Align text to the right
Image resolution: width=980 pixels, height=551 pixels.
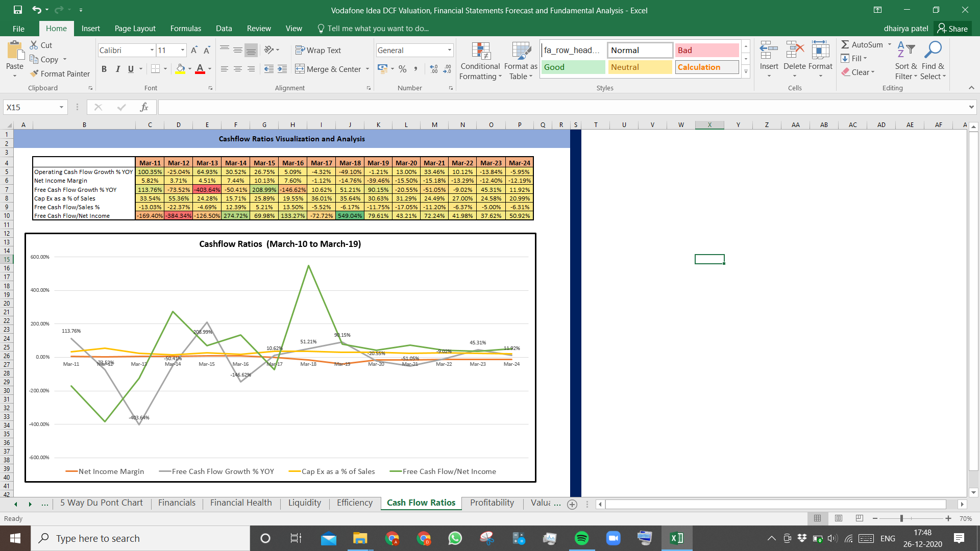251,69
